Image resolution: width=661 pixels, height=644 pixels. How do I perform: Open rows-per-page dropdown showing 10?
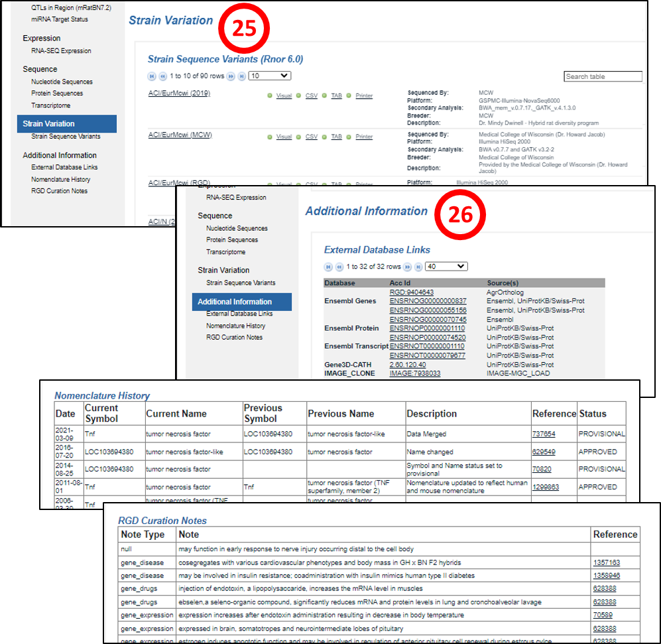(x=269, y=76)
